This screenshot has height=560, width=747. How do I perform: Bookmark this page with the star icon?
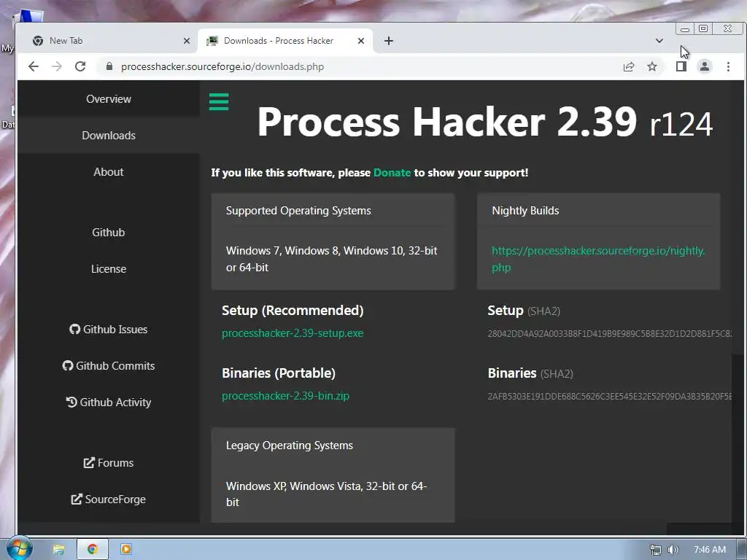[x=652, y=66]
